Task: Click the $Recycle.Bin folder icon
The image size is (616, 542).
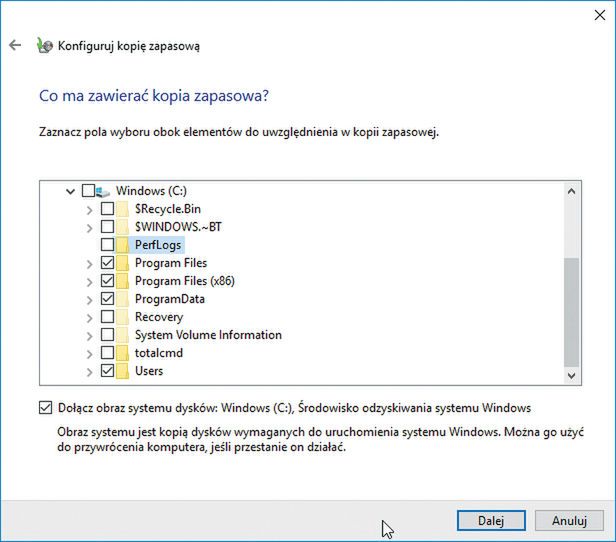Action: [123, 209]
